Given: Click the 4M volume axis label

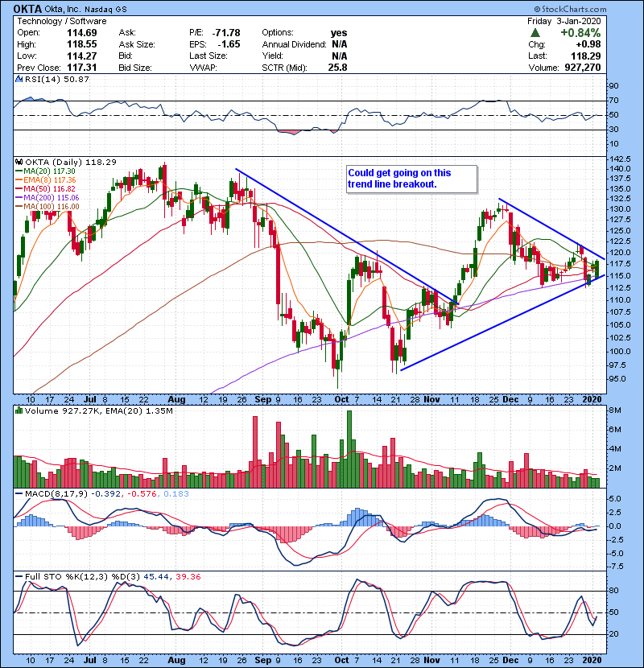Looking at the screenshot, I should click(615, 448).
